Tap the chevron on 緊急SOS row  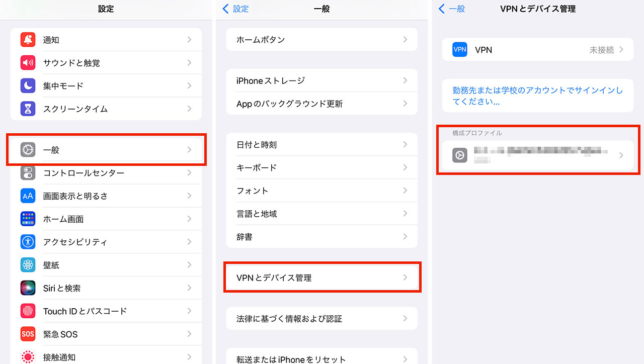pyautogui.click(x=189, y=334)
